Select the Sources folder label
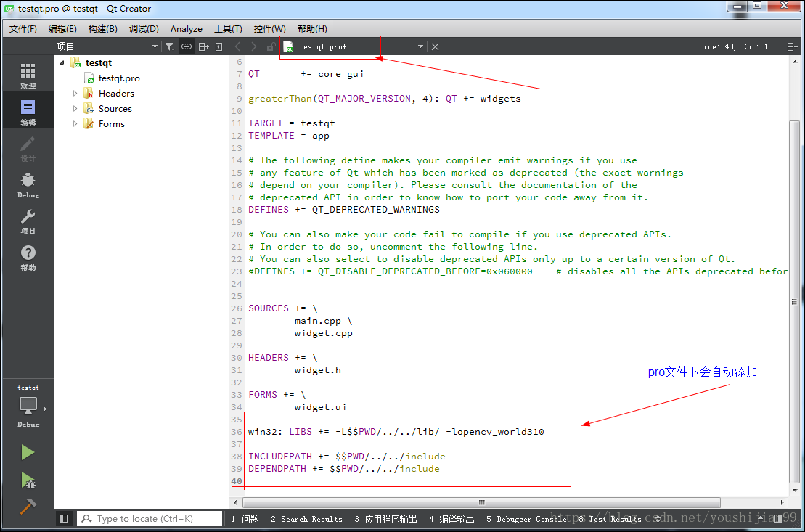 click(115, 109)
